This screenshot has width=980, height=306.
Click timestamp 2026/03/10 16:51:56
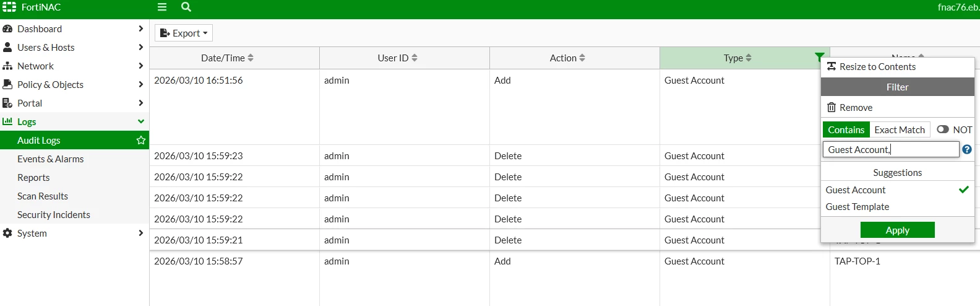tap(199, 80)
